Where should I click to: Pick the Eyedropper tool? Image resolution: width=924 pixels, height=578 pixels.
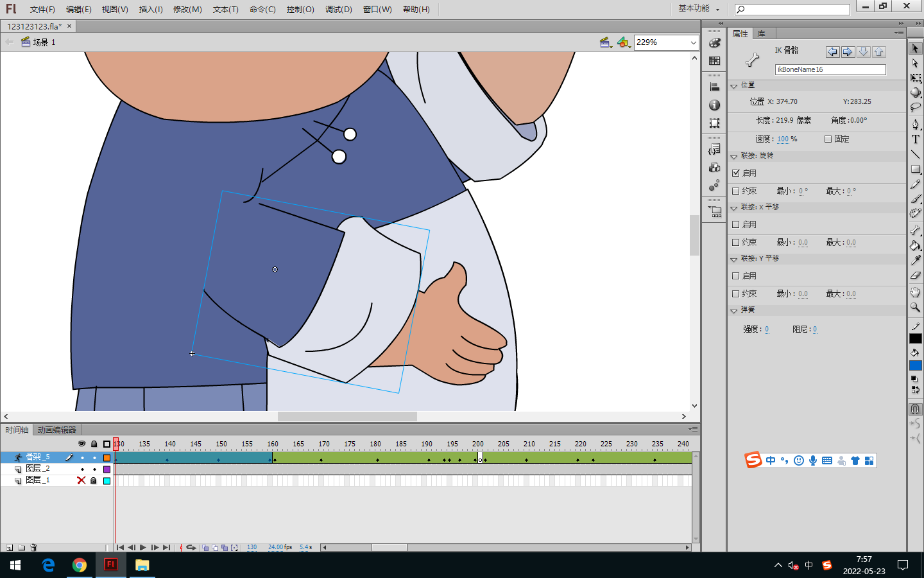pos(916,260)
